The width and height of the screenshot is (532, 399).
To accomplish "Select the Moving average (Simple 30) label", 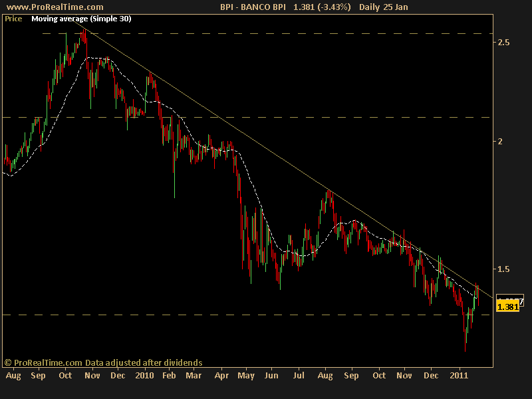I will (x=81, y=19).
